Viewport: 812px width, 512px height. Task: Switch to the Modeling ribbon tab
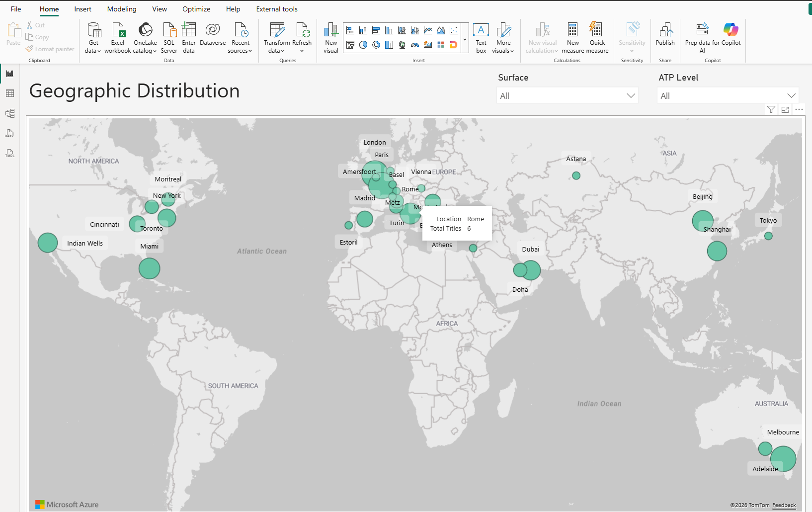(x=122, y=9)
